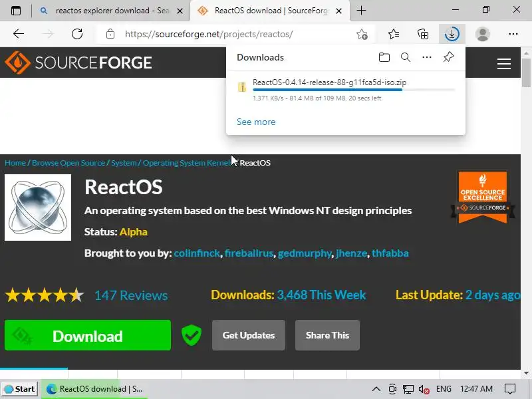Open jhenze profile link

[x=351, y=253]
